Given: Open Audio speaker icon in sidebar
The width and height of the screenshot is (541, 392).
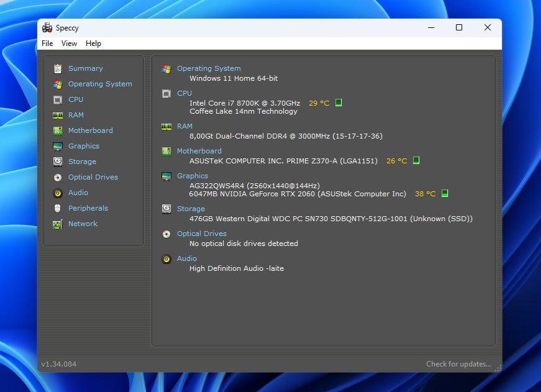Looking at the screenshot, I should coord(58,193).
